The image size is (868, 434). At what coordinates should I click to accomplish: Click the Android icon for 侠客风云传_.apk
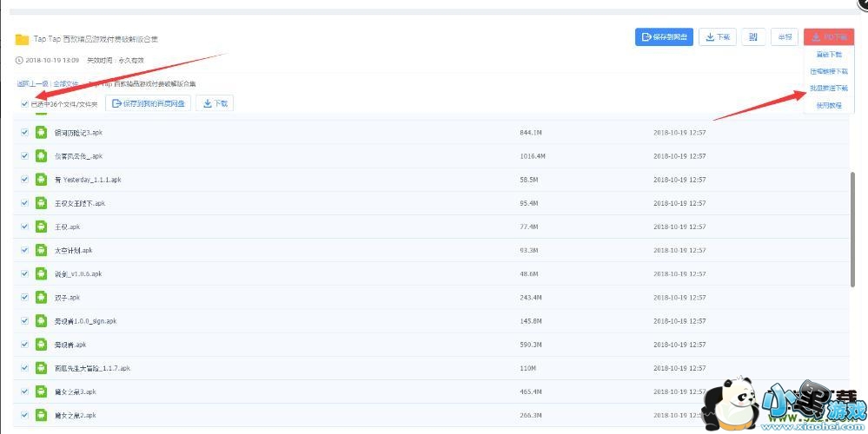point(41,156)
